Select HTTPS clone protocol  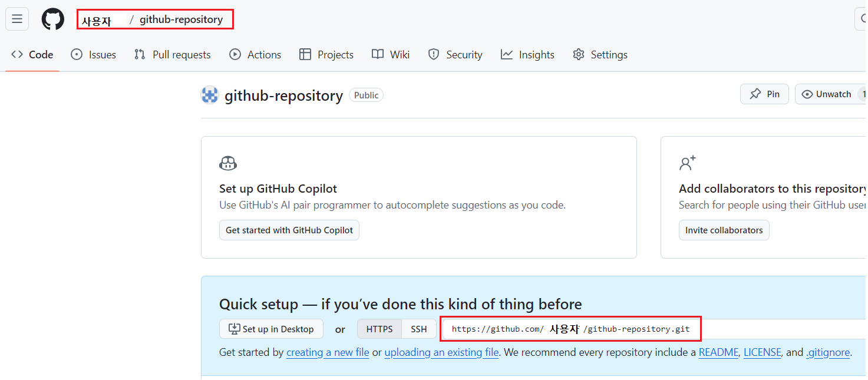[x=379, y=329]
